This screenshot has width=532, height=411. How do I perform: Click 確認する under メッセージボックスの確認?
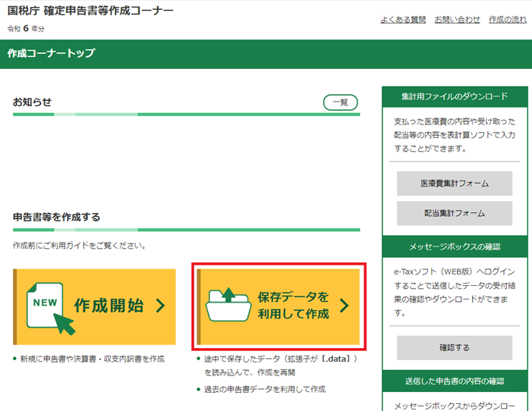click(455, 347)
